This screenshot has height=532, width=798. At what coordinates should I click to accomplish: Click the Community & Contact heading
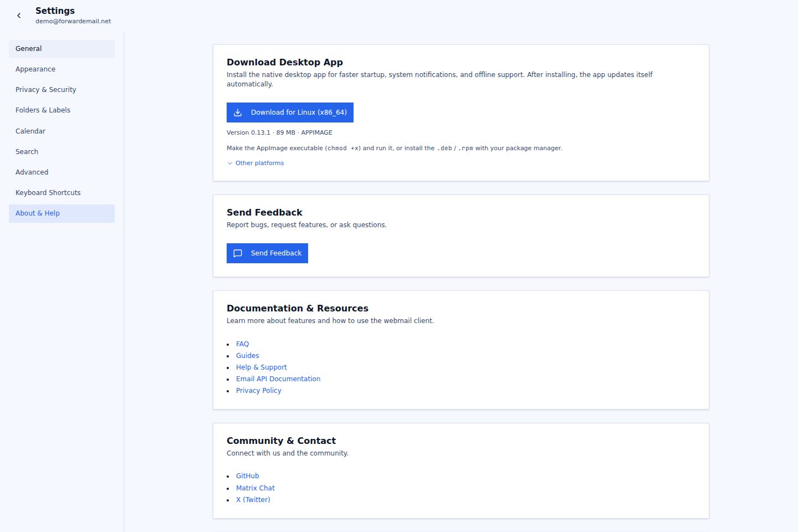click(x=281, y=441)
